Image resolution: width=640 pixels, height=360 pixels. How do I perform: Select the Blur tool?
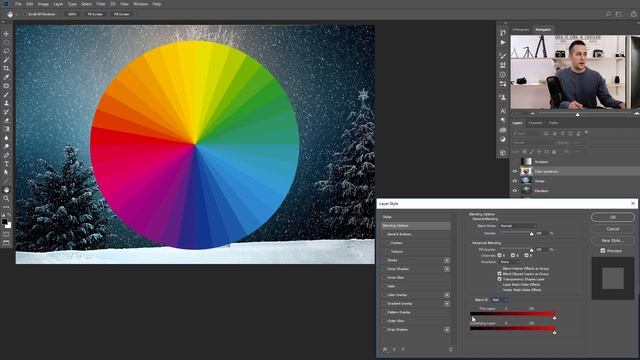click(6, 138)
